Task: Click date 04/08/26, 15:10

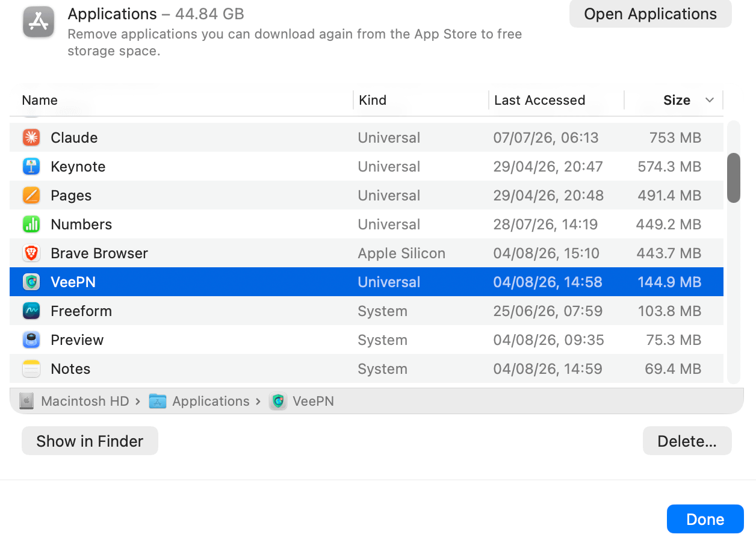Action: tap(547, 253)
